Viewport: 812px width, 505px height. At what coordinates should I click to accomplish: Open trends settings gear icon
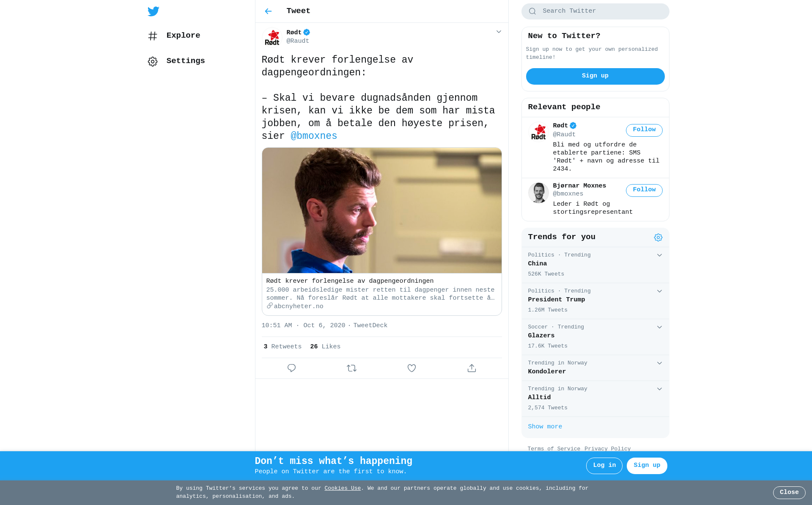click(658, 237)
